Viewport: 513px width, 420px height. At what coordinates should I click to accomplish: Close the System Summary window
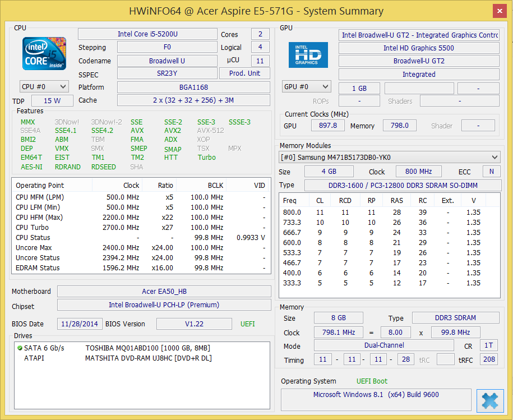[x=500, y=11]
